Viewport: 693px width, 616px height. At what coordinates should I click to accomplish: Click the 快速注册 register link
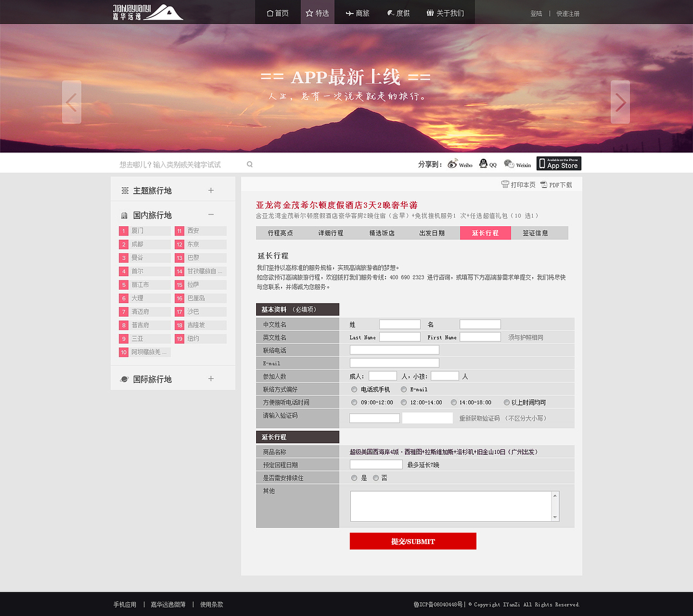568,14
